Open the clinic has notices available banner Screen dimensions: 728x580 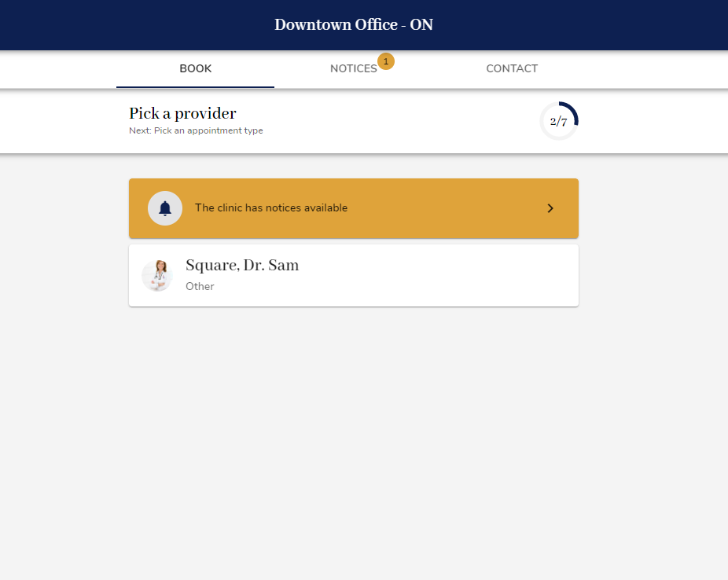[354, 208]
